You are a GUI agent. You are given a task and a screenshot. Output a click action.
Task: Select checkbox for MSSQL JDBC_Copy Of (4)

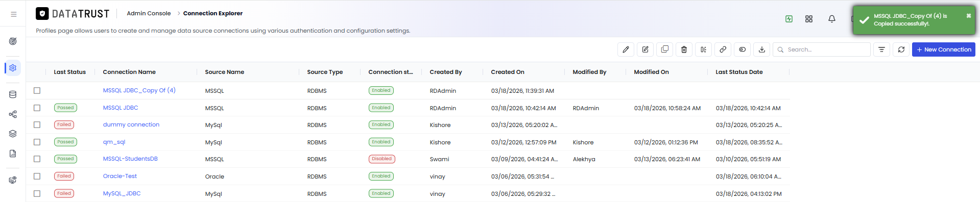pyautogui.click(x=37, y=90)
